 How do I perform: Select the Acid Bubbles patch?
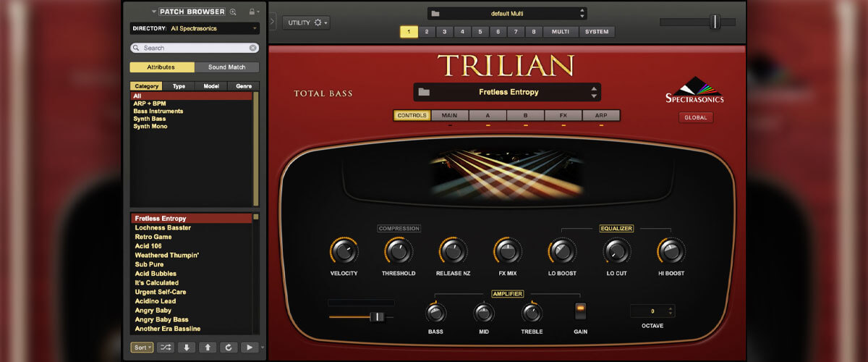pyautogui.click(x=156, y=274)
